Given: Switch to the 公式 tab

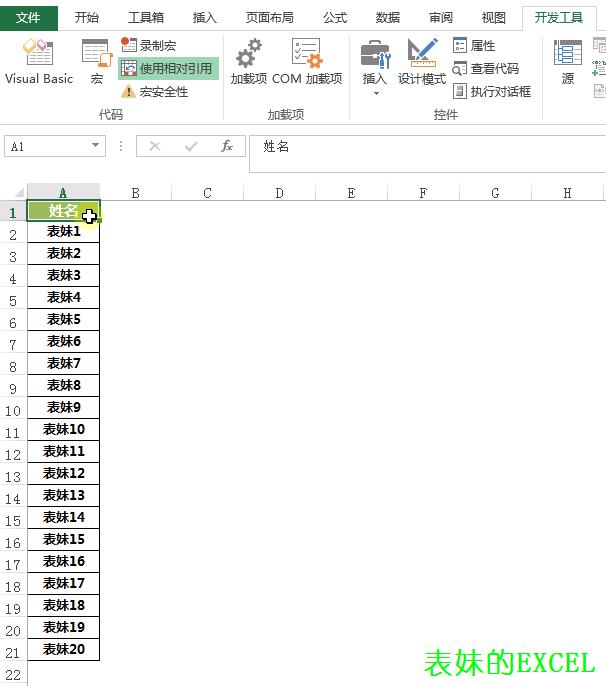Looking at the screenshot, I should click(335, 18).
